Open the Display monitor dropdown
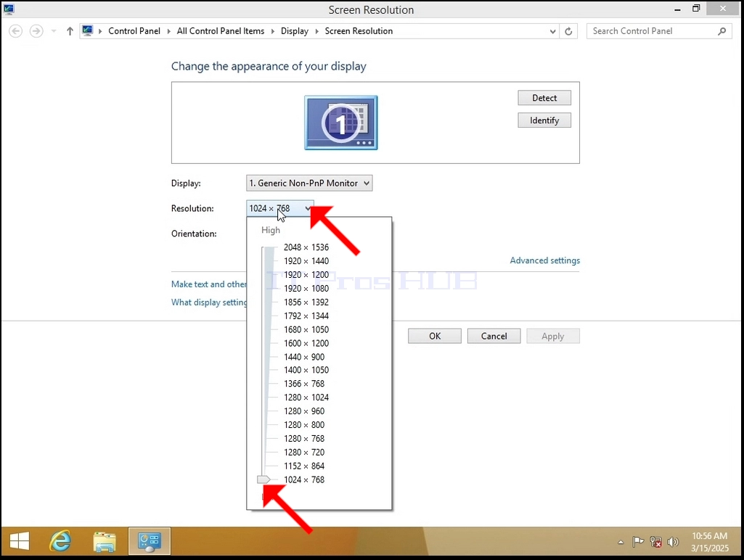 click(x=309, y=183)
